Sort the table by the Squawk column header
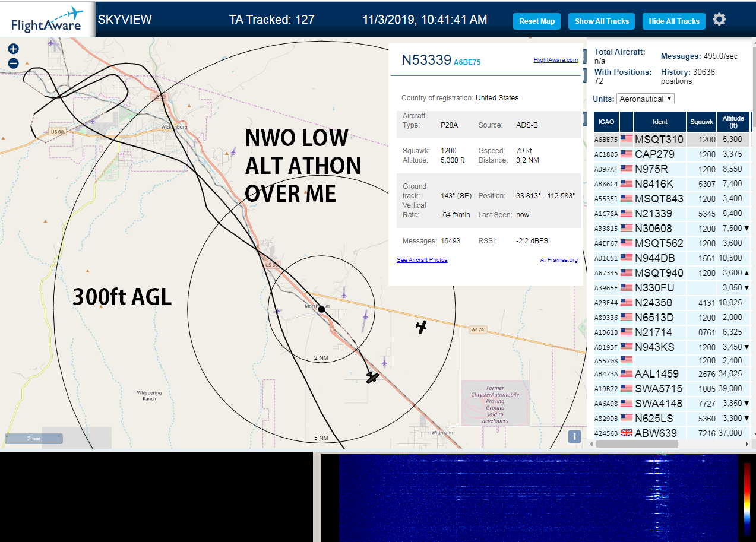756x542 pixels. point(701,122)
